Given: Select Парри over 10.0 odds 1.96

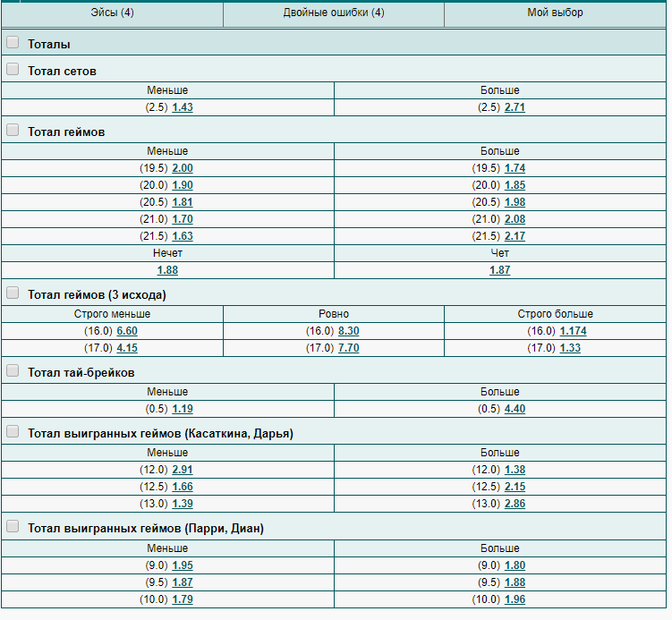Looking at the screenshot, I should (515, 599).
